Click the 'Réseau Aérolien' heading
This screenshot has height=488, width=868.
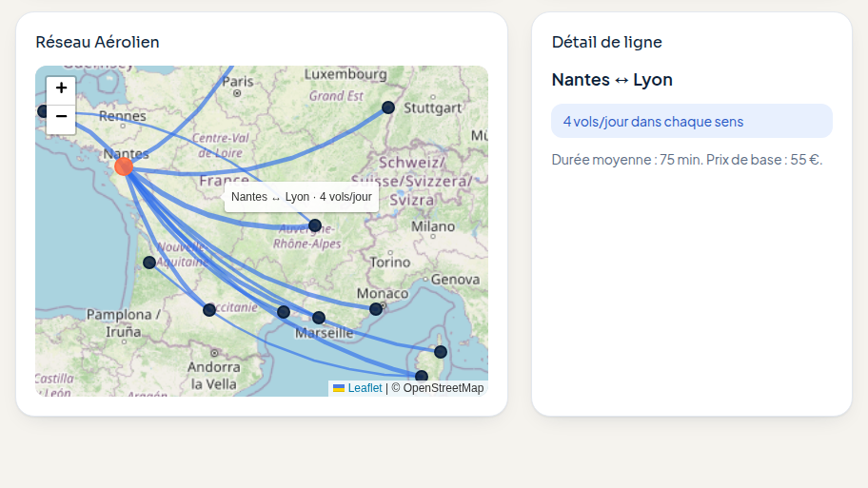[97, 42]
